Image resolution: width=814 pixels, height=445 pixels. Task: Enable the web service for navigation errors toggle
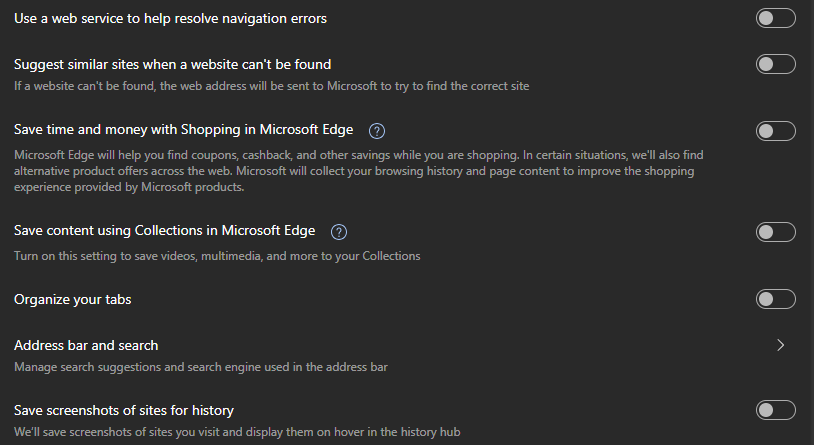tap(775, 18)
